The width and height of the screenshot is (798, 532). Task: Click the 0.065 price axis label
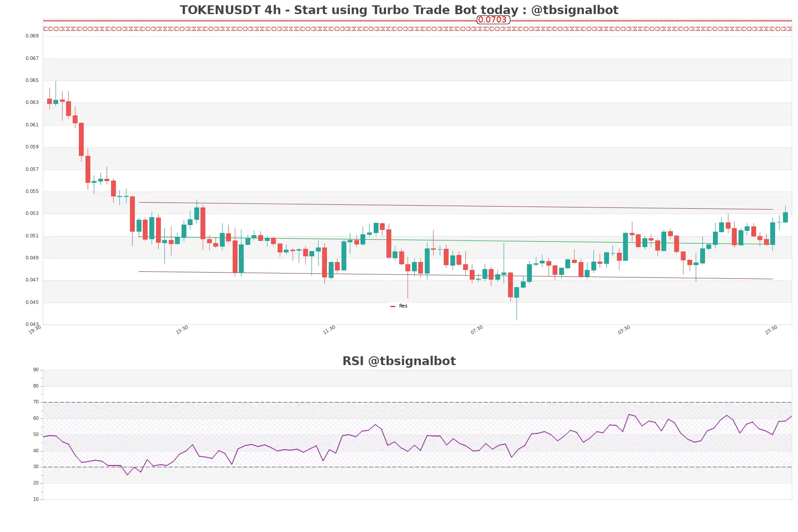pos(32,81)
